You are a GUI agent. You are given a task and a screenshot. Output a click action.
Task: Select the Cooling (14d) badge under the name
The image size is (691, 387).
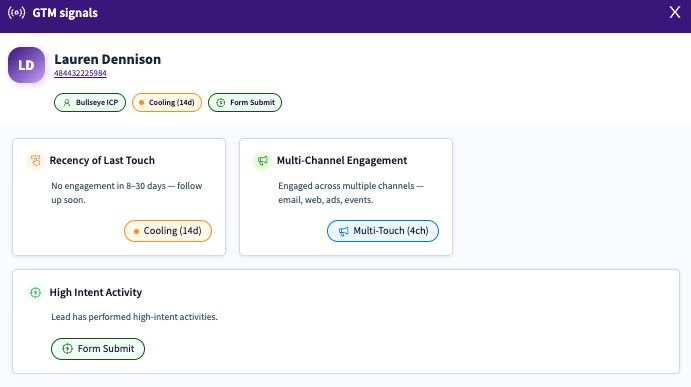167,102
